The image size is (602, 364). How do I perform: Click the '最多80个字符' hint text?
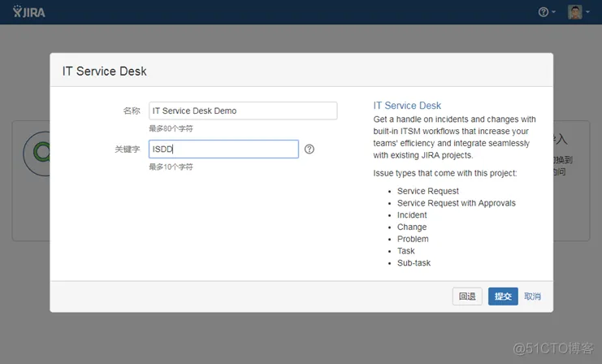[x=171, y=128]
